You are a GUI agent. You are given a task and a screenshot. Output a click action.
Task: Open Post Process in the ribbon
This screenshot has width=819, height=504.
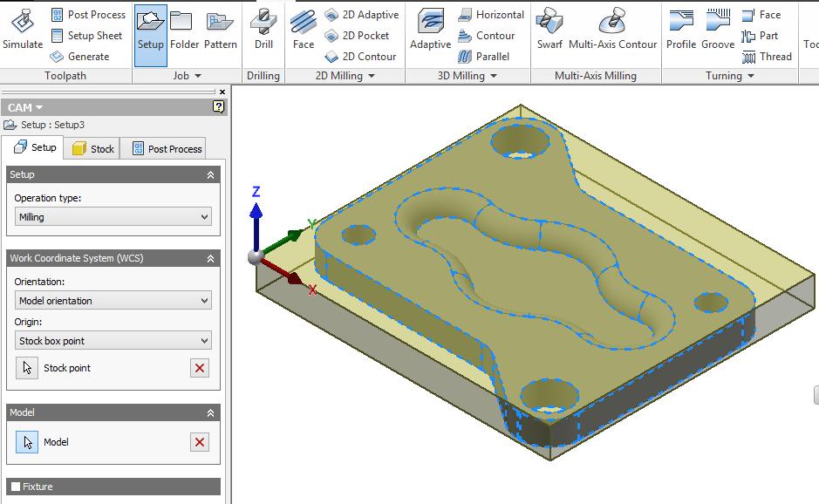pyautogui.click(x=89, y=15)
